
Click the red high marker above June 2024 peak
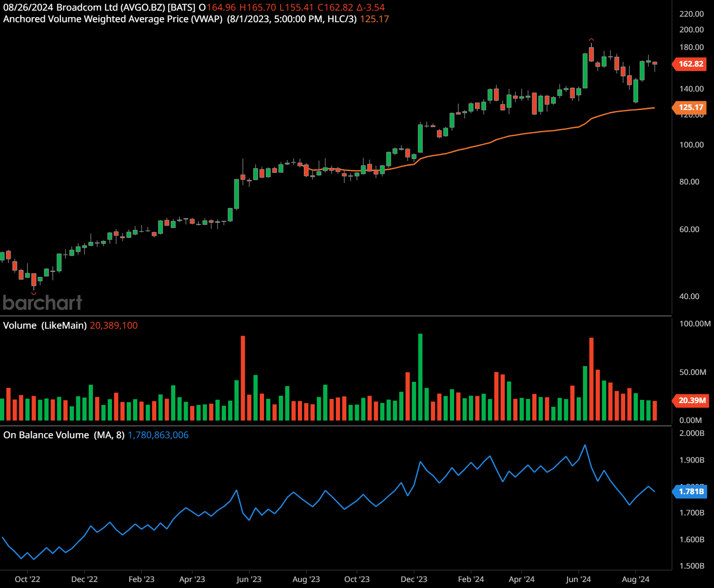[591, 40]
